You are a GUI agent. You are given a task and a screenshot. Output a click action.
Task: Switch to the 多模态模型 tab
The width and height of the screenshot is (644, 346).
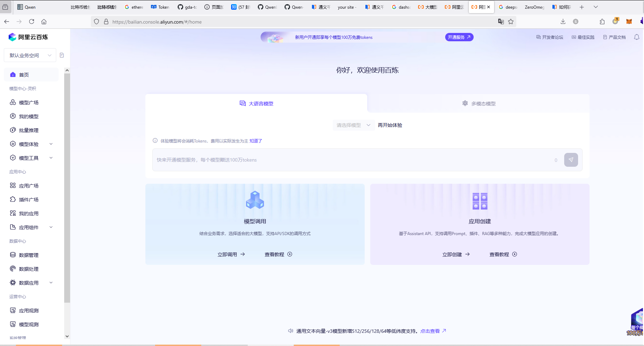click(x=479, y=103)
